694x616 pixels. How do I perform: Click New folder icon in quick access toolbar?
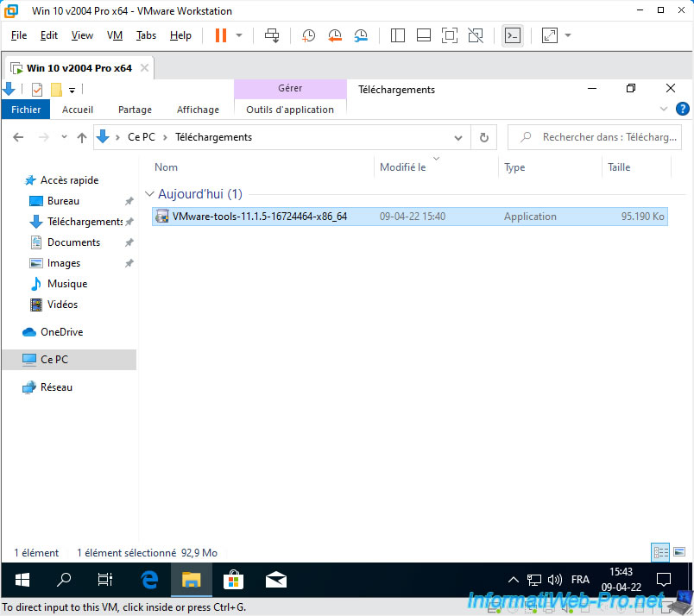point(56,90)
